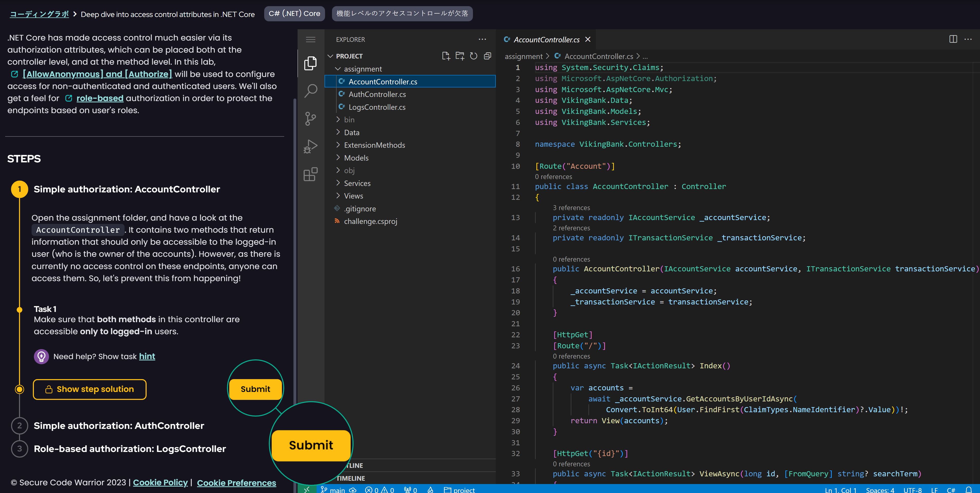This screenshot has width=980, height=493.
Task: Open the Extensions view
Action: [x=310, y=174]
